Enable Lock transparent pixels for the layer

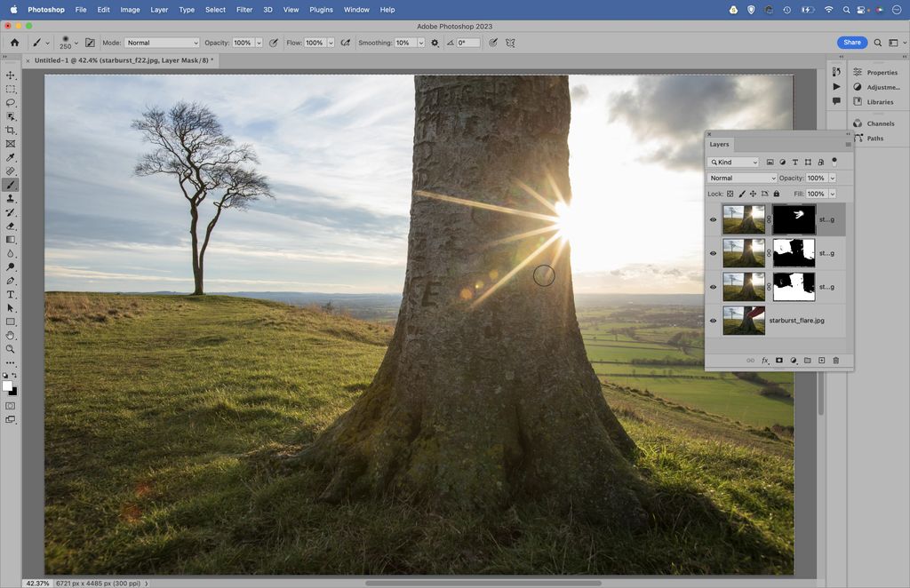click(x=730, y=194)
